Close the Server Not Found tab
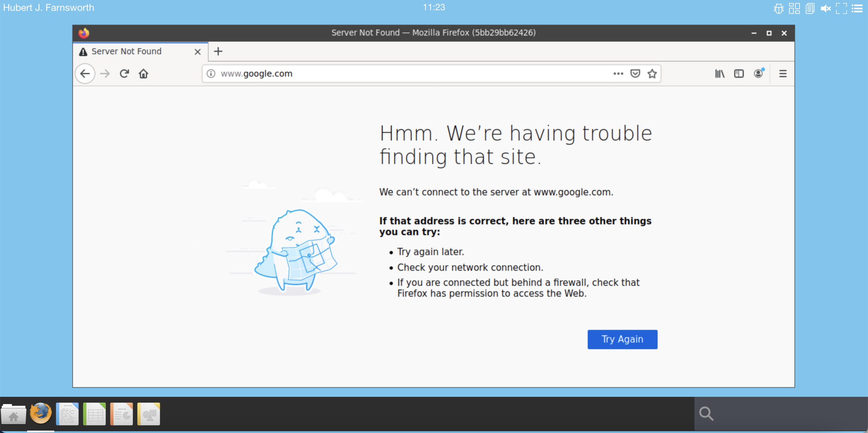The width and height of the screenshot is (868, 433). pos(197,52)
